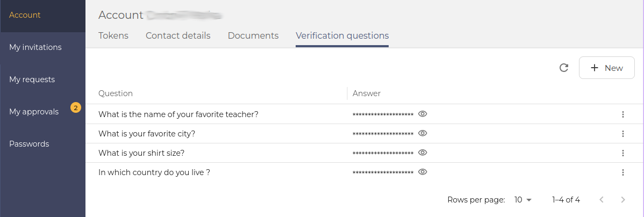Refresh the verification questions list
Viewport: 644px width, 217px height.
[x=564, y=68]
